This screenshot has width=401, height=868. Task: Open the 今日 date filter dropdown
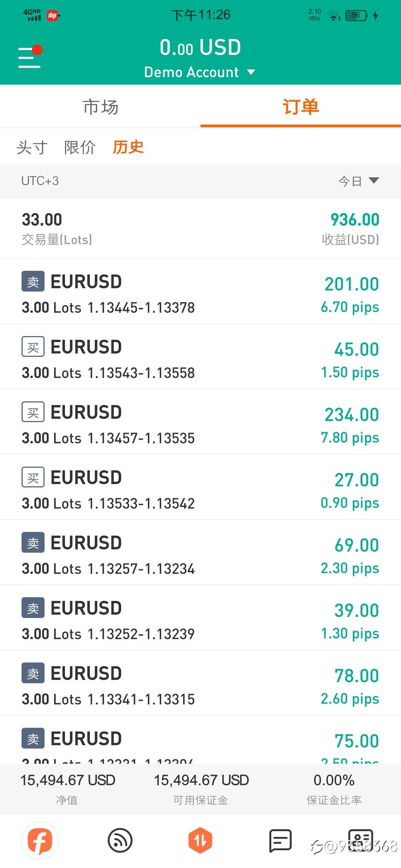click(x=358, y=181)
